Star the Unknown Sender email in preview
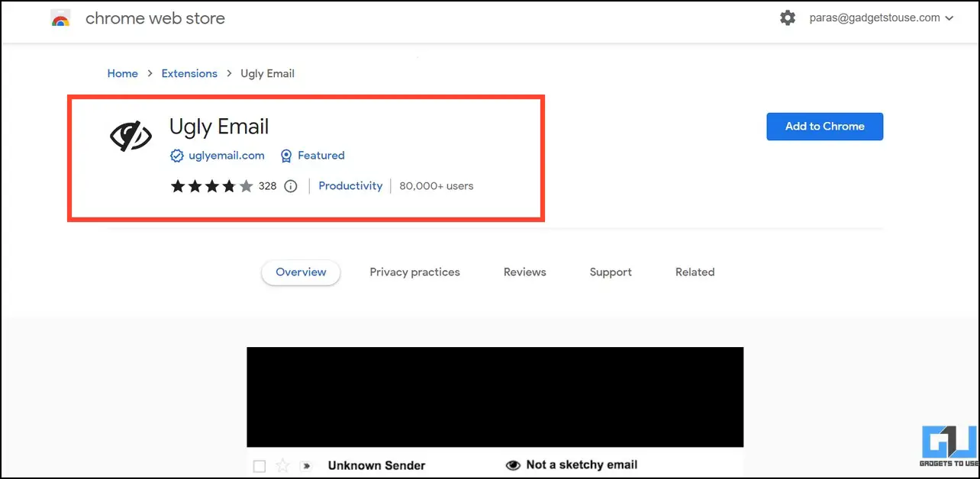 (x=282, y=465)
